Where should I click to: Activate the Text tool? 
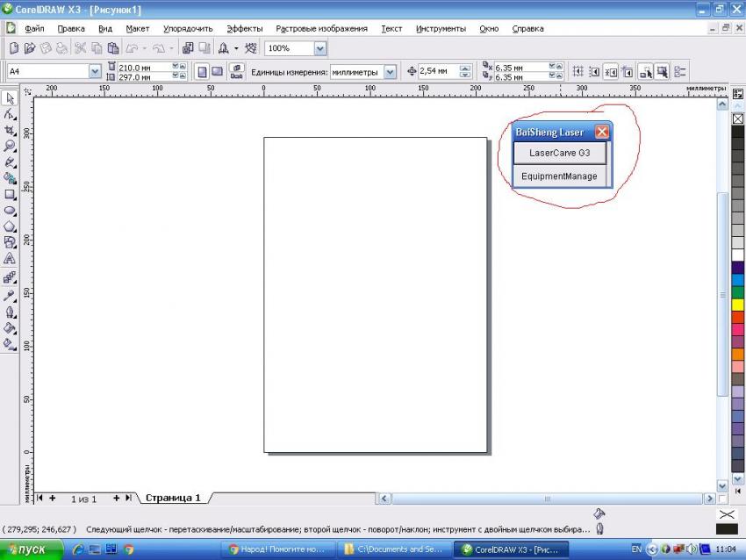11,259
